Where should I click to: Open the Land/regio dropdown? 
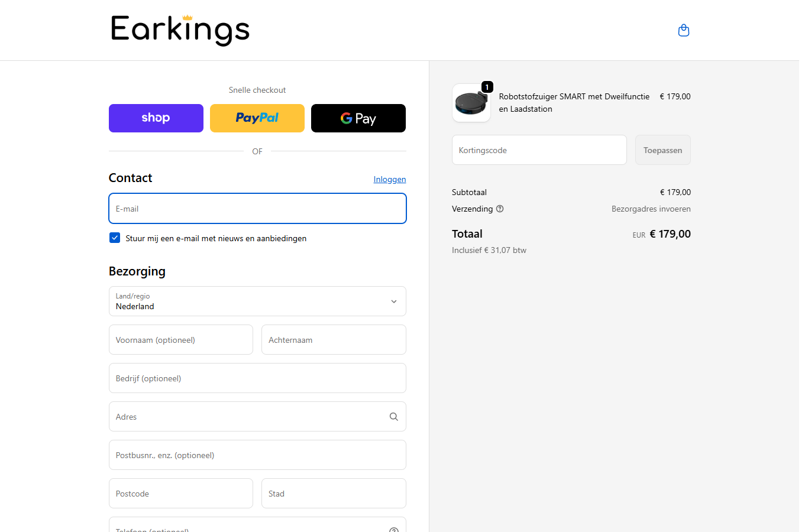click(257, 301)
